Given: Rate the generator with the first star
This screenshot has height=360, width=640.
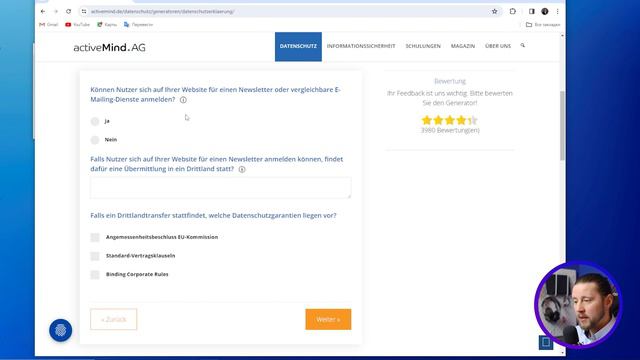Looking at the screenshot, I should pyautogui.click(x=427, y=120).
